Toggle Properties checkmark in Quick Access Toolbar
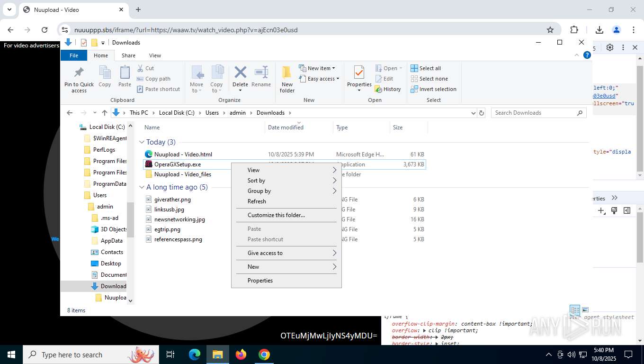 pyautogui.click(x=84, y=43)
